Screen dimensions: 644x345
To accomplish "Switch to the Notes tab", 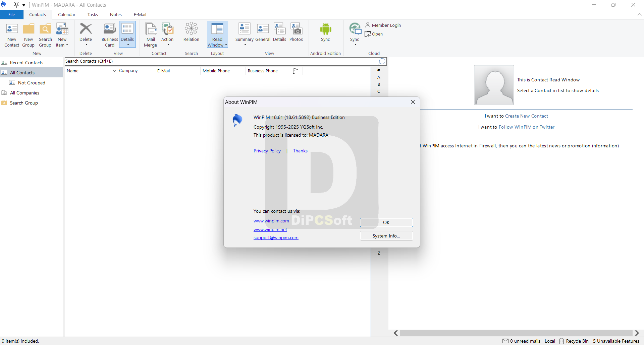I will click(x=116, y=14).
